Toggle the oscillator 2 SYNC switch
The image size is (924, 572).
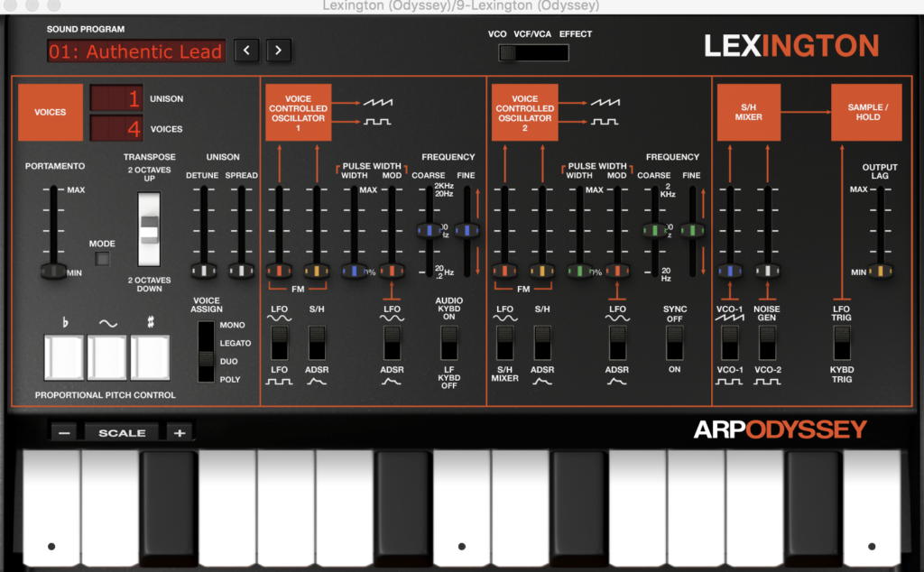click(674, 344)
